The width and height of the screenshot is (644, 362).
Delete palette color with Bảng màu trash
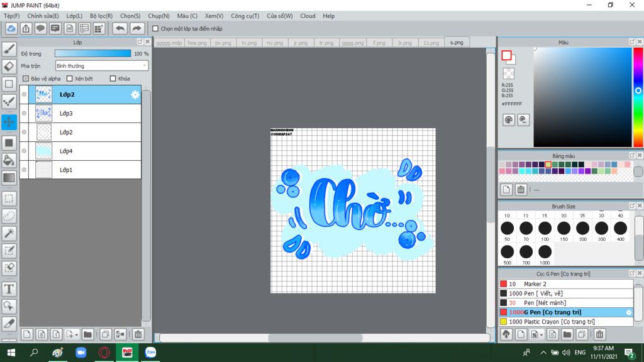click(521, 190)
